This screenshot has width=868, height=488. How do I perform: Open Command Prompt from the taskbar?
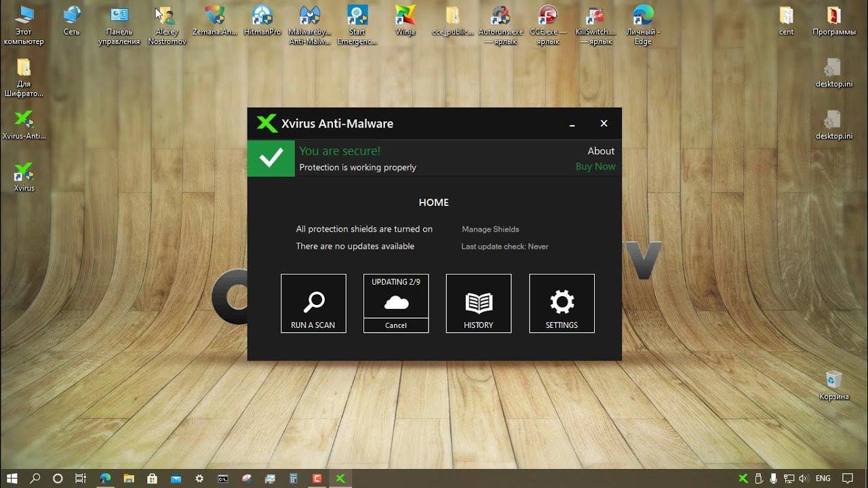pos(223,478)
